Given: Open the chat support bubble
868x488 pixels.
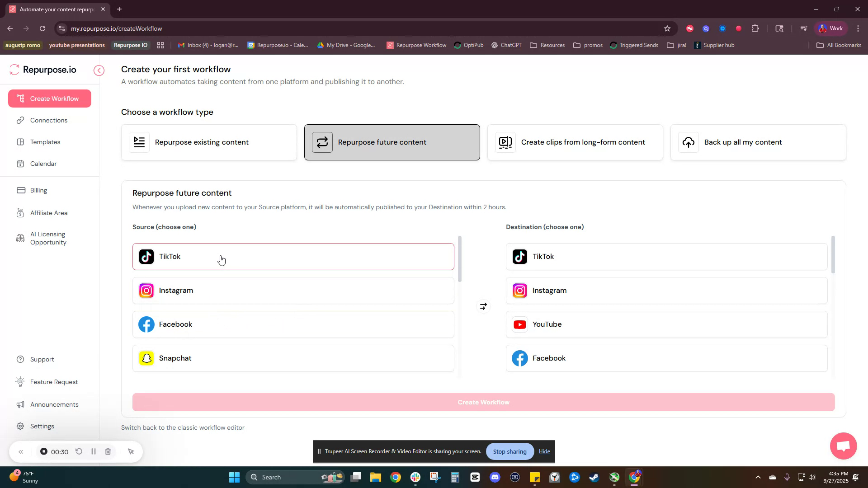Looking at the screenshot, I should [x=843, y=446].
